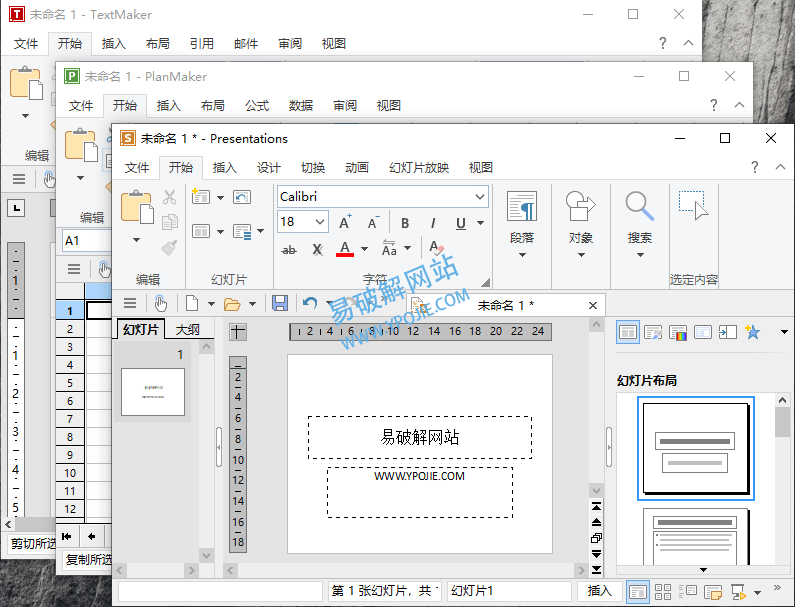Expand the Search (搜索) dropdown

coord(640,254)
